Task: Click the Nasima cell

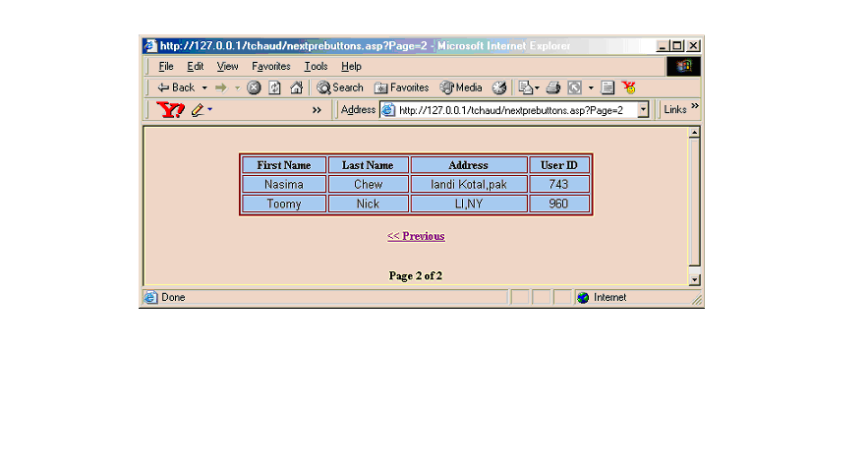Action: tap(283, 184)
